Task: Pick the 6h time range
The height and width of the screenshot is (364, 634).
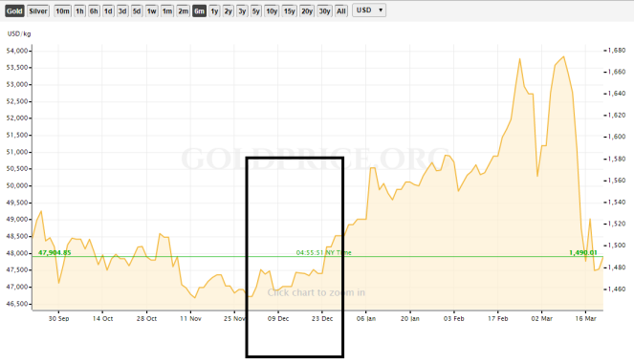Action: tap(94, 11)
